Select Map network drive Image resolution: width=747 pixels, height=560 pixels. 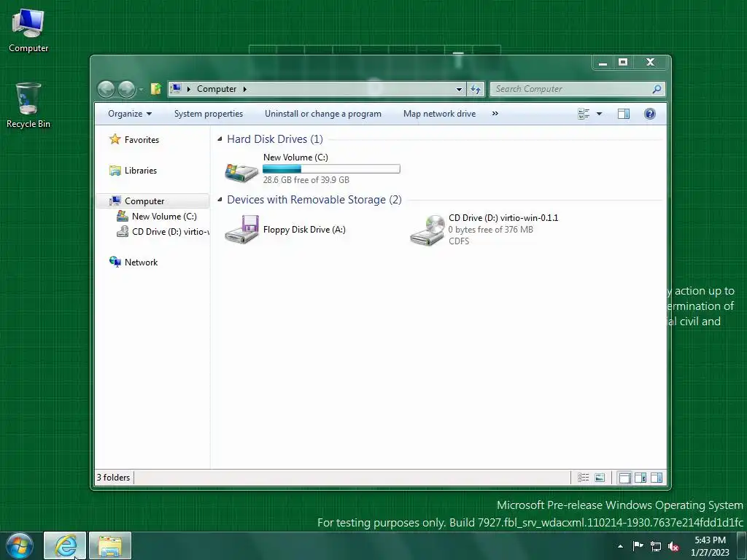click(439, 114)
